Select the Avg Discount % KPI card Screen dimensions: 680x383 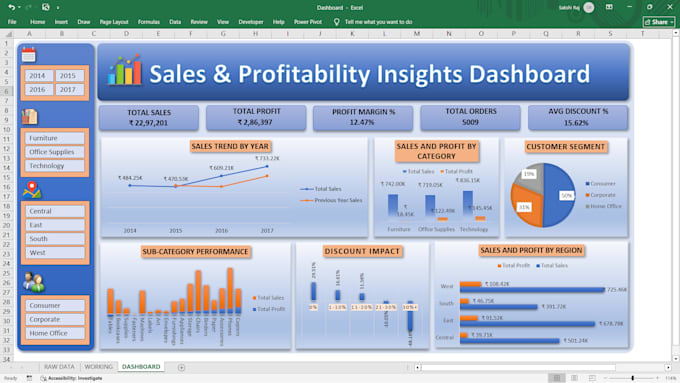tap(578, 117)
